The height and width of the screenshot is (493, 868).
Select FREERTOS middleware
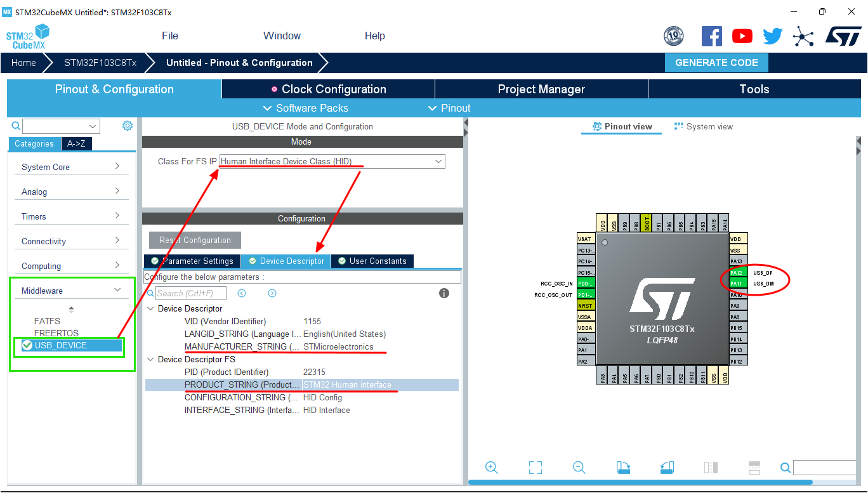[x=56, y=333]
